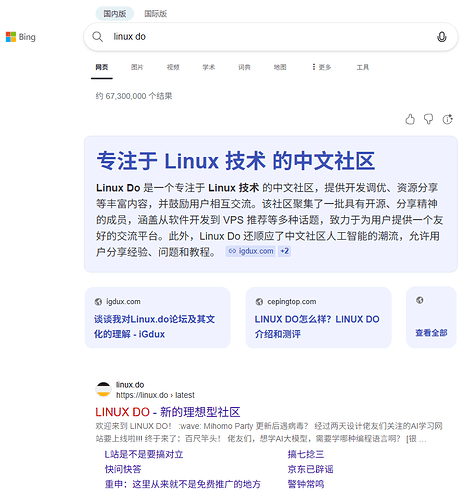The image size is (475, 499).
Task: Open the 更多 dropdown menu
Action: [322, 67]
